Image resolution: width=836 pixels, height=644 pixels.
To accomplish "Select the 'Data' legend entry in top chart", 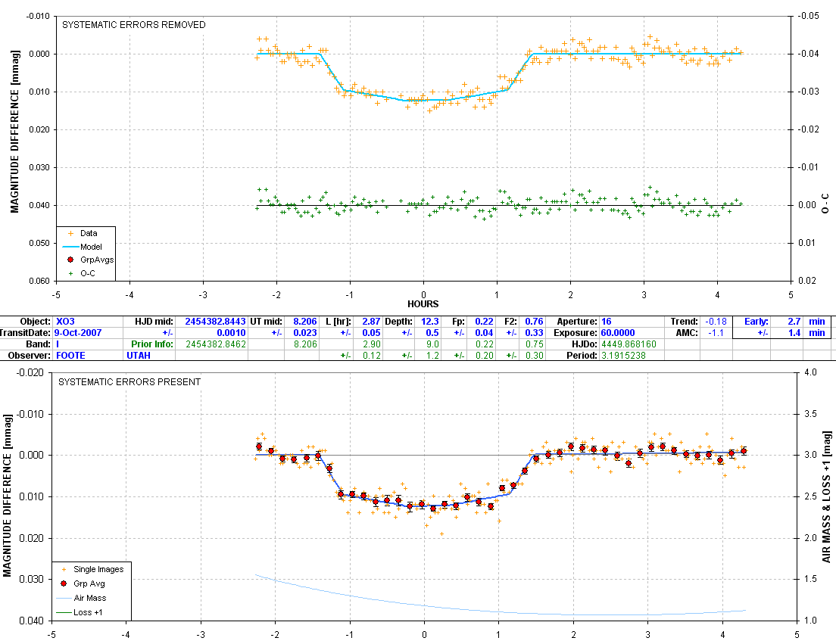I will click(x=83, y=233).
